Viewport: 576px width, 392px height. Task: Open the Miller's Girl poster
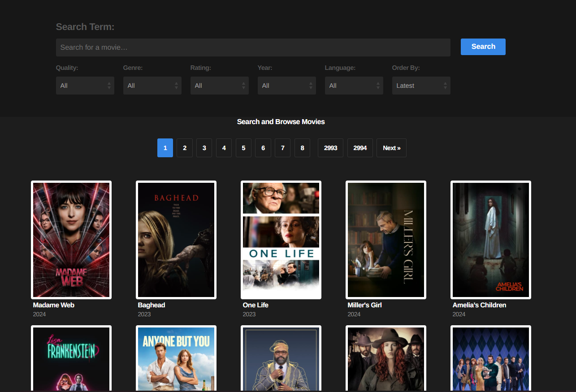pyautogui.click(x=386, y=240)
